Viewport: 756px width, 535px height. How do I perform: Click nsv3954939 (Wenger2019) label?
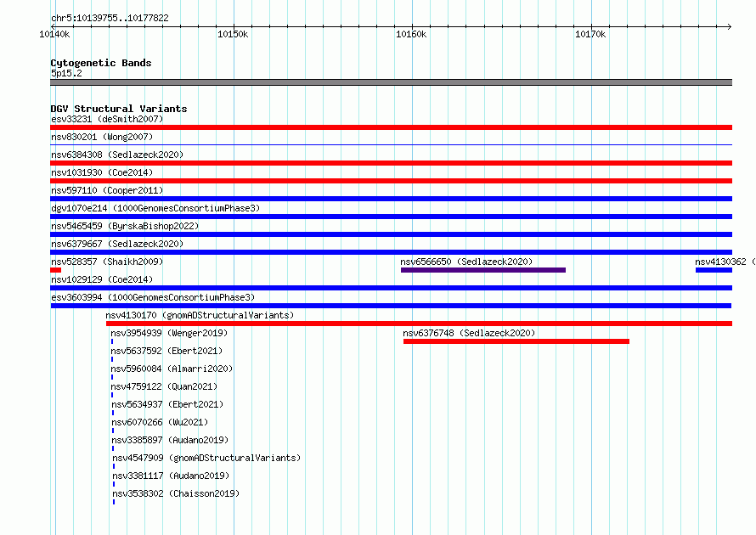[169, 333]
